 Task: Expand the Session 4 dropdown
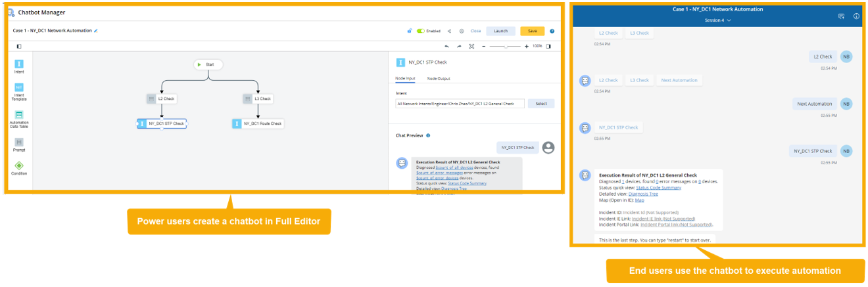pyautogui.click(x=718, y=20)
